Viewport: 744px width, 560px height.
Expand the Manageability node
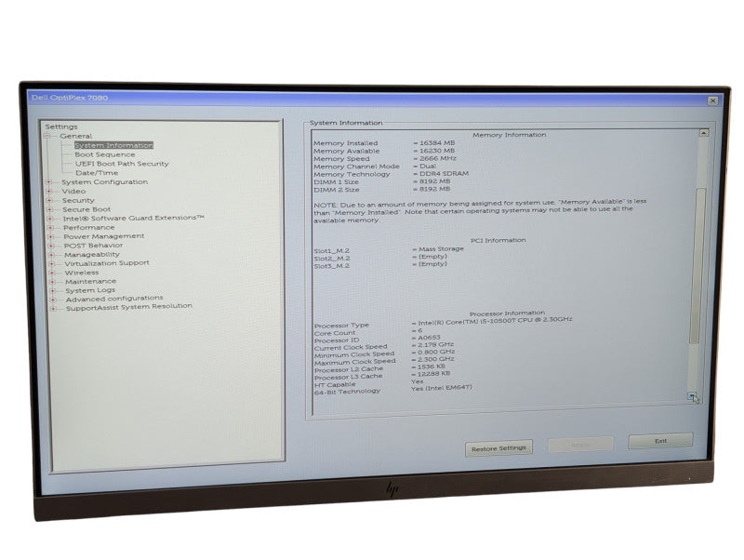[52, 255]
